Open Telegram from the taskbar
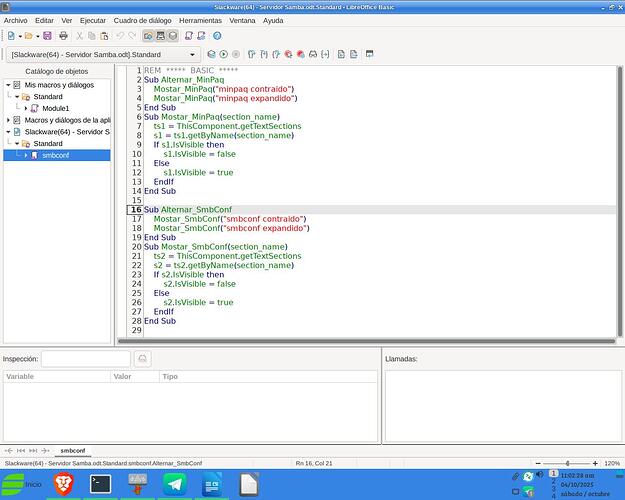The width and height of the screenshot is (625, 500). (x=175, y=484)
